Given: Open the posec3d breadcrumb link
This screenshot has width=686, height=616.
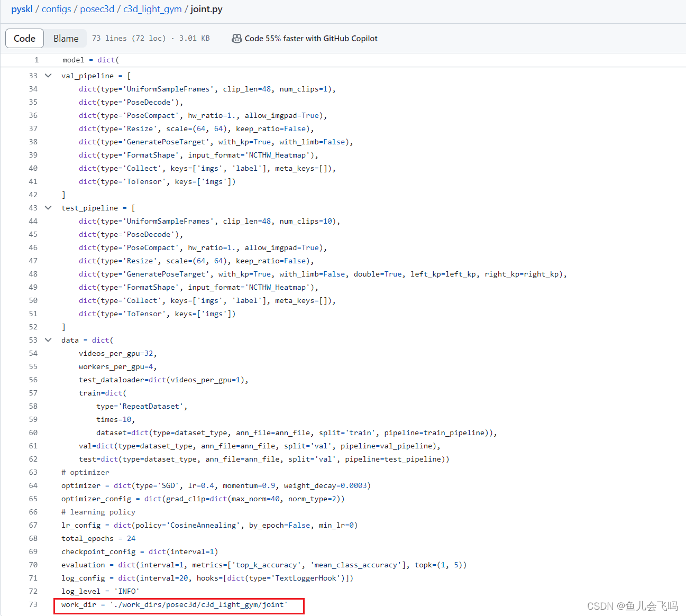Looking at the screenshot, I should pos(97,9).
